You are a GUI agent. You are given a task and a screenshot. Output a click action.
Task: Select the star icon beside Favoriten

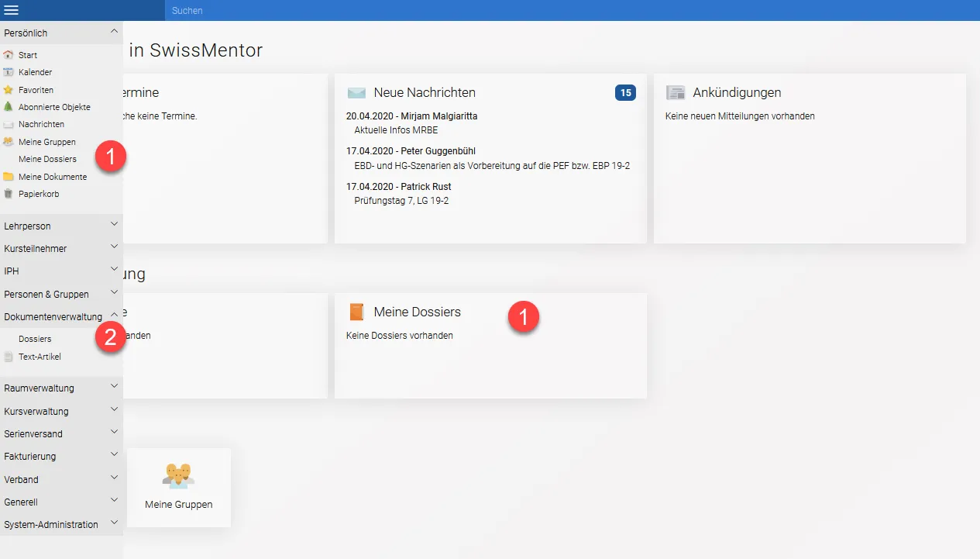click(9, 90)
